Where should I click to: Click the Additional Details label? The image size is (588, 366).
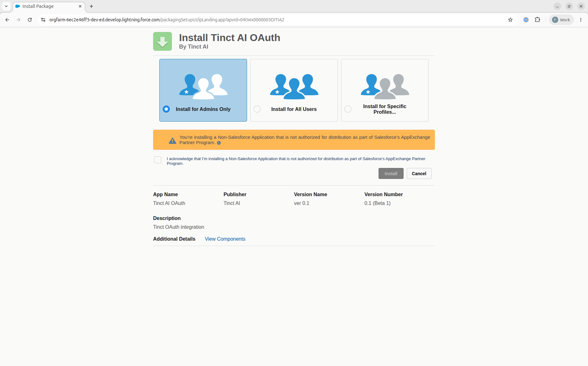coord(174,239)
